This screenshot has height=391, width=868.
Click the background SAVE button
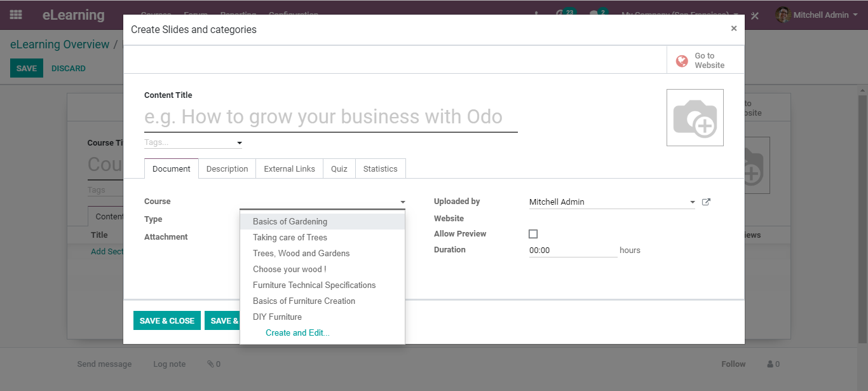[27, 68]
